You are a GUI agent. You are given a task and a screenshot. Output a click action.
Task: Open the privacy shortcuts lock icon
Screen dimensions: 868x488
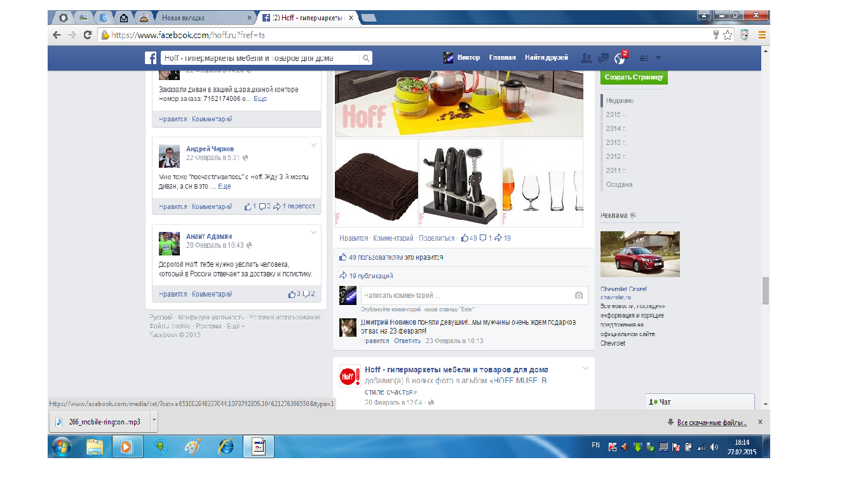(644, 58)
